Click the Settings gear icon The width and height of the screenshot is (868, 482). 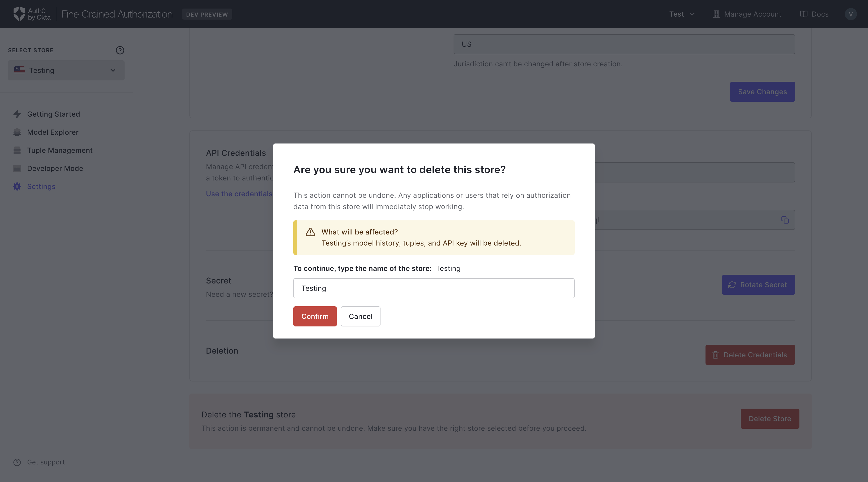(x=17, y=186)
